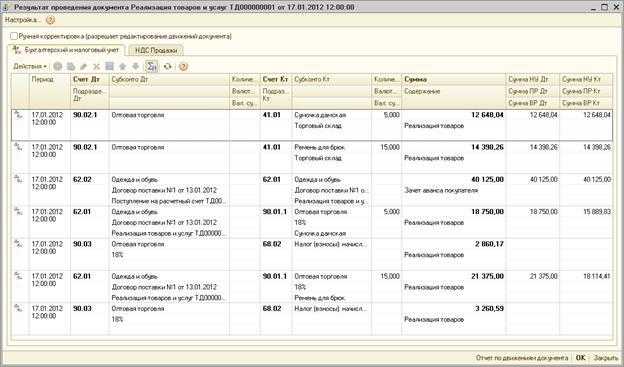Image resolution: width=624 pixels, height=367 pixels.
Task: Click the move up arrow icon
Action: 123,66
